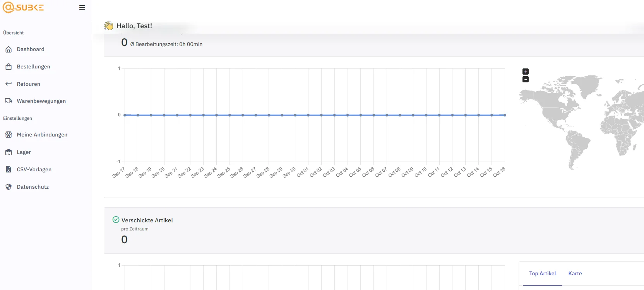Zoom in on the world map

click(526, 72)
